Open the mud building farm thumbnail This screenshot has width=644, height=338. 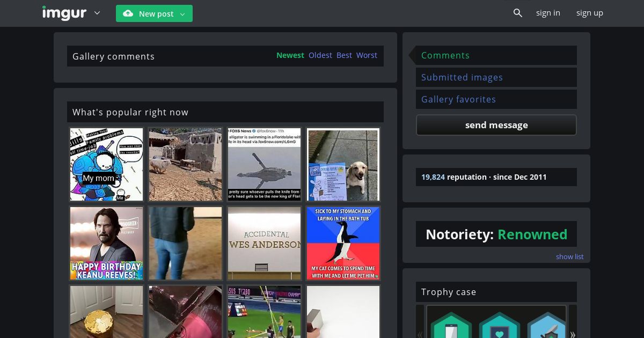point(185,164)
